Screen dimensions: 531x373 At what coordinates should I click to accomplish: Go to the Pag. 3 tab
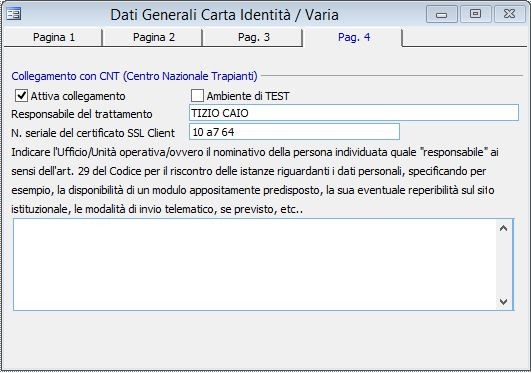pyautogui.click(x=253, y=37)
